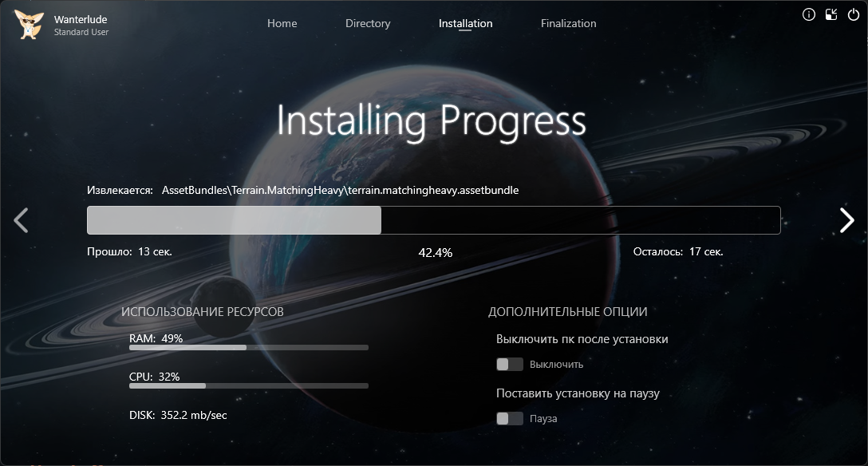Enable the pause installation toggle
This screenshot has width=868, height=466.
[509, 419]
